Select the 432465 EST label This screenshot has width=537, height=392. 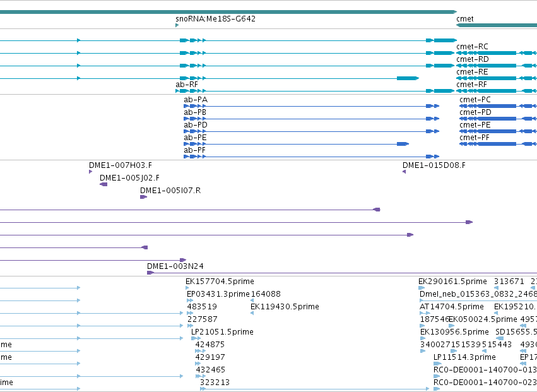211,370
